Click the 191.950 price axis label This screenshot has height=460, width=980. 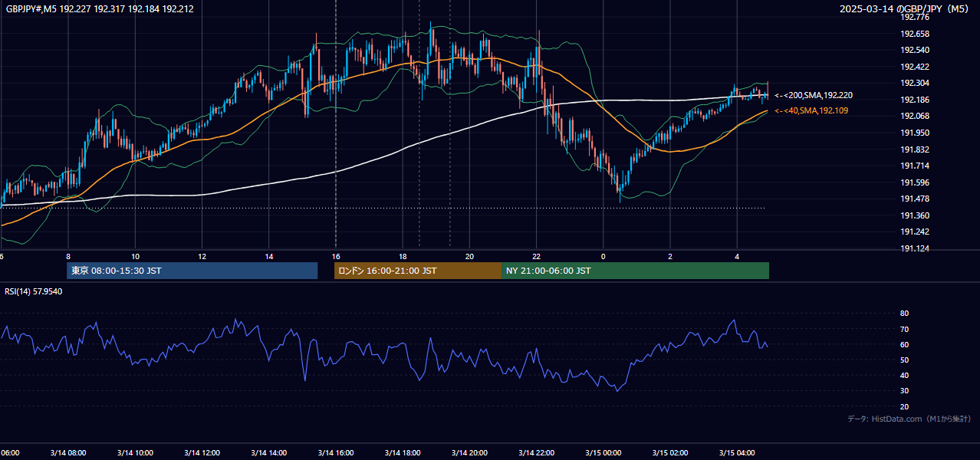914,133
